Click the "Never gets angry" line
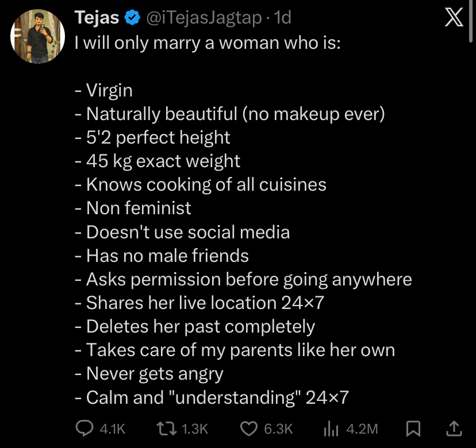This screenshot has height=448, width=476. pyautogui.click(x=154, y=373)
